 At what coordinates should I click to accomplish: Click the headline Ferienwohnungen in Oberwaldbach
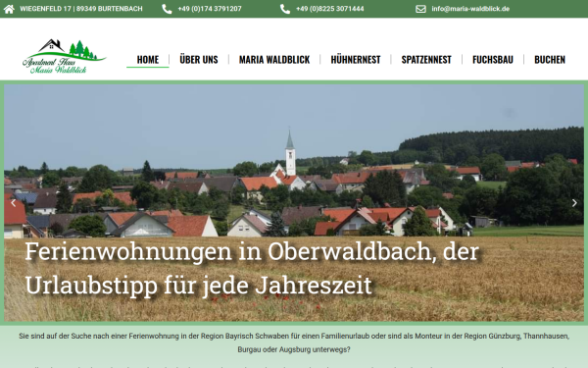point(252,268)
